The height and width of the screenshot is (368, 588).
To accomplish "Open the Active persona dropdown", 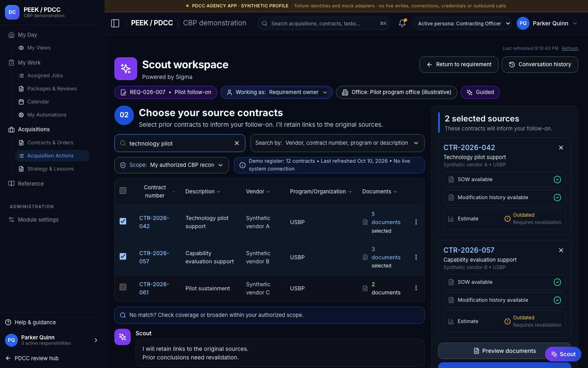I will pos(462,23).
